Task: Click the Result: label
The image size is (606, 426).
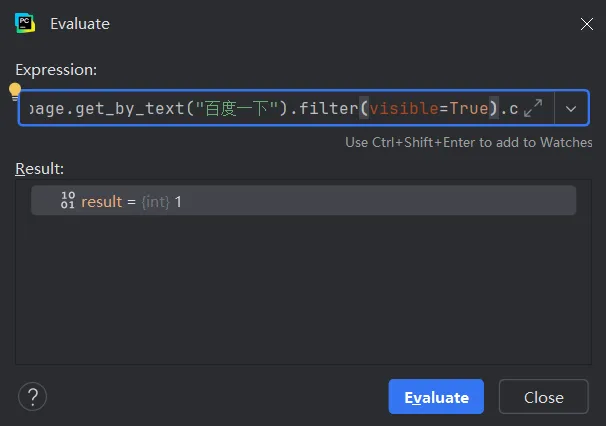Action: tap(39, 168)
